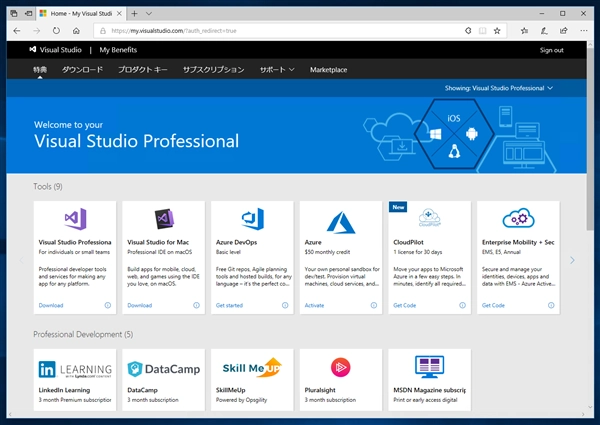The image size is (600, 425).
Task: Open the browser tab list chevron
Action: coord(149,14)
